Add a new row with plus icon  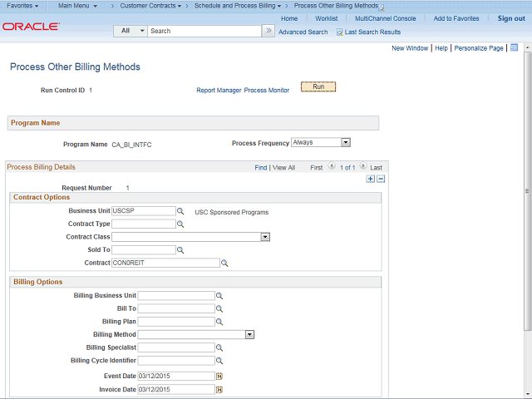[x=370, y=179]
